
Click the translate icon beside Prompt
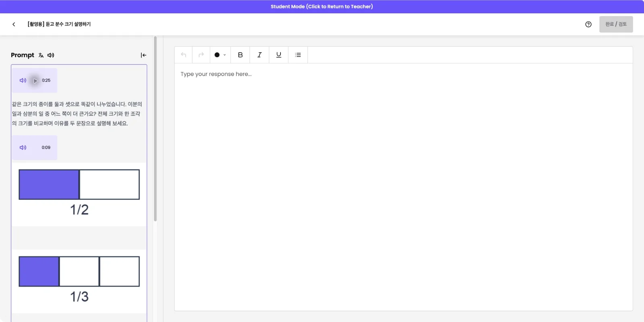(41, 55)
